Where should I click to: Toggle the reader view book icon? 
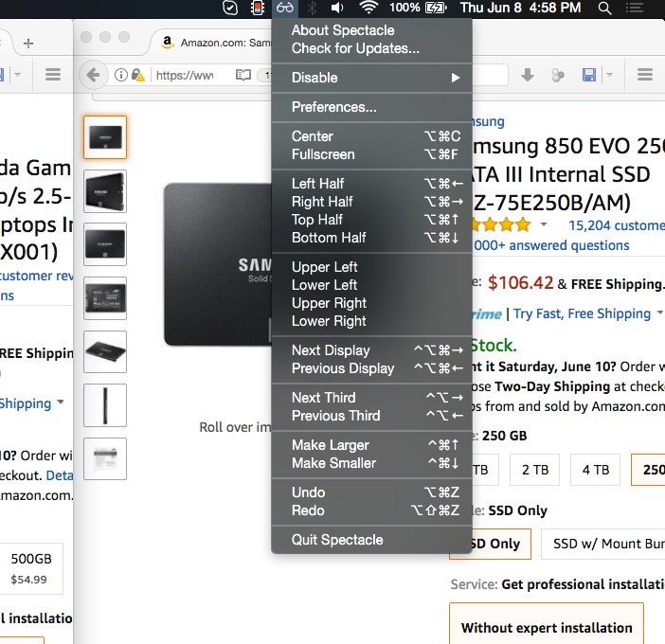(x=243, y=75)
